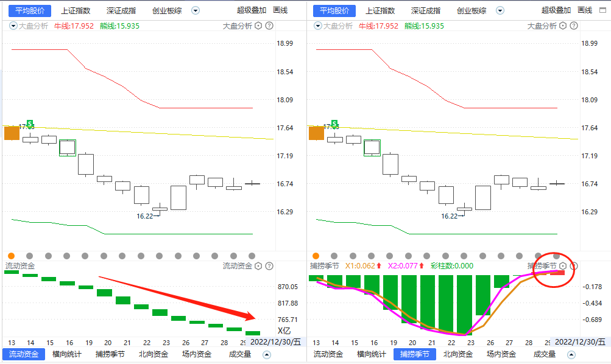Click 熊线:15.935 value in right chart
The image size is (611, 364).
[x=424, y=26]
